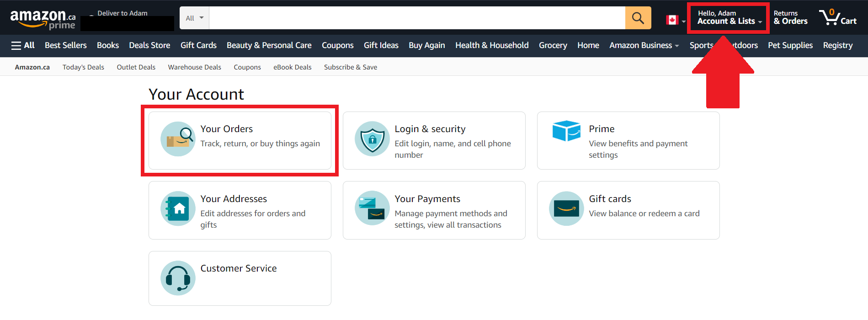The image size is (868, 320).
Task: Open Warehouse Deals
Action: [x=195, y=67]
